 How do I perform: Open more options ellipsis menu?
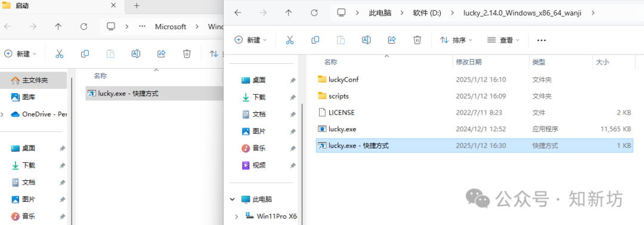point(541,41)
